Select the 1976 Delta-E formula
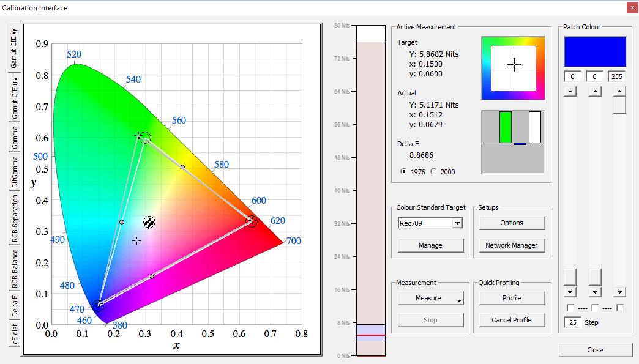 tap(404, 171)
